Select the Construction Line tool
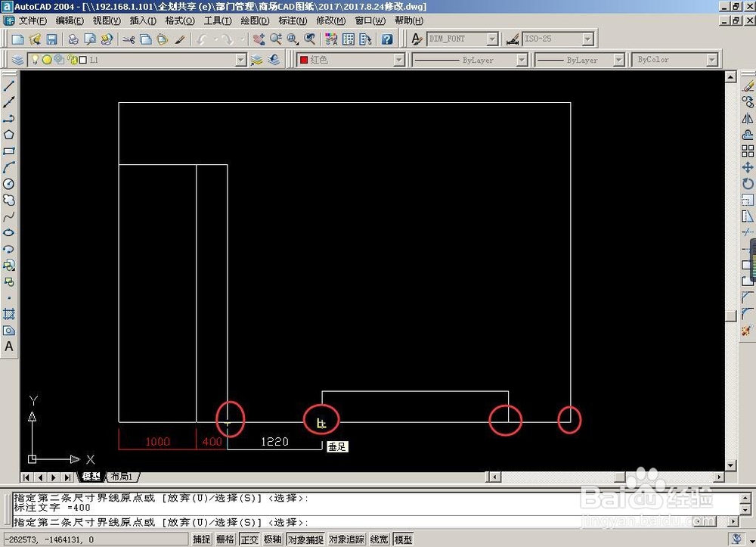 (x=8, y=102)
